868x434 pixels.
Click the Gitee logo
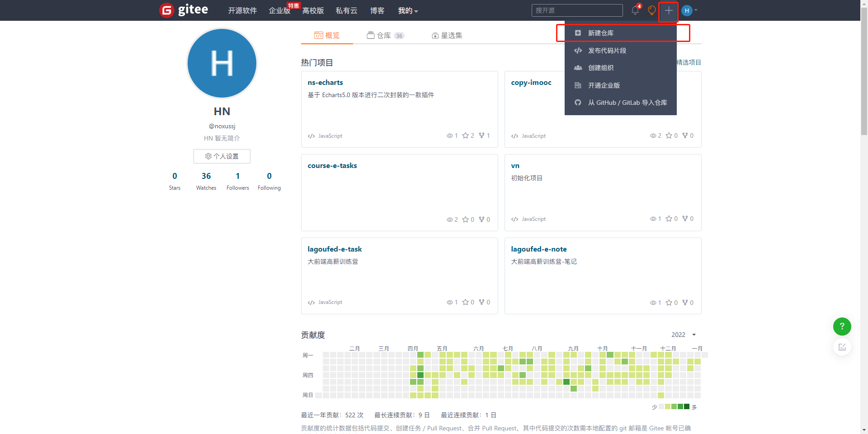pyautogui.click(x=184, y=10)
